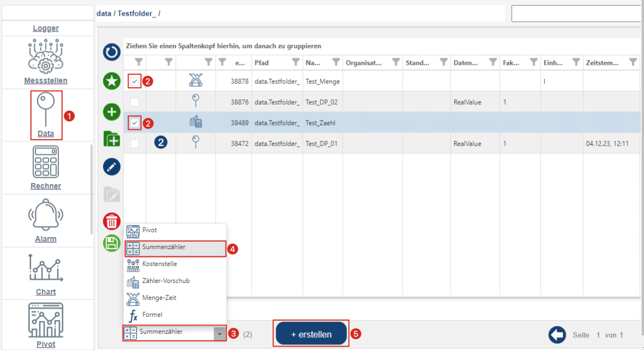
Task: Click the green plus add icon
Action: (112, 112)
